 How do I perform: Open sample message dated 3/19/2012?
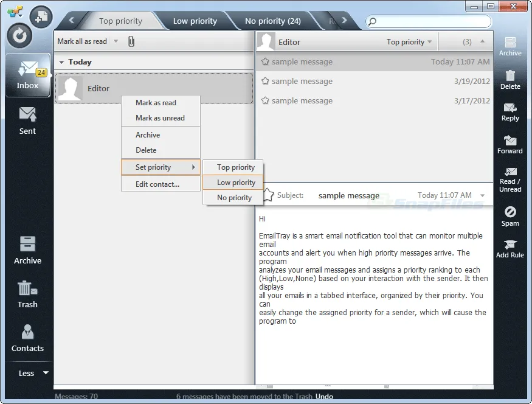click(375, 81)
